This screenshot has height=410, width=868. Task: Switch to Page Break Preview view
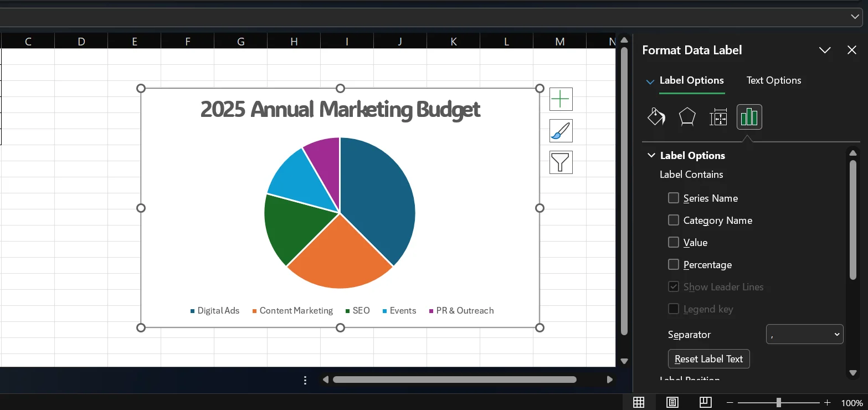(x=705, y=402)
